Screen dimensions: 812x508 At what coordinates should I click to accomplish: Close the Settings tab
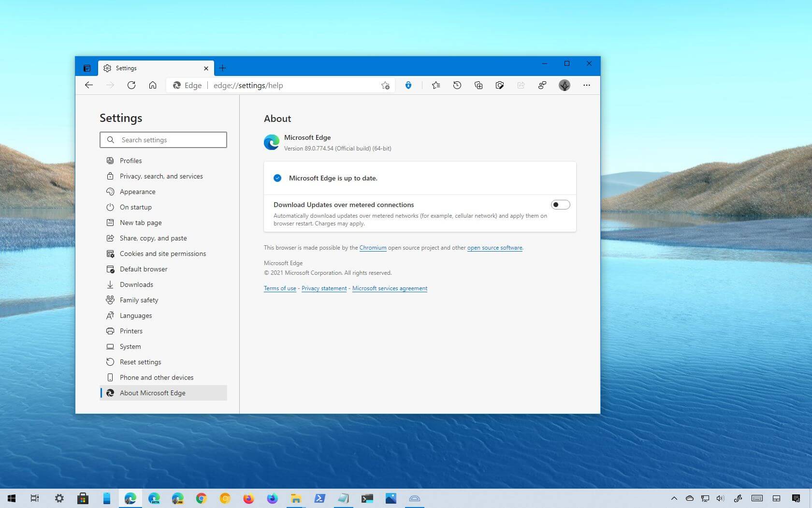tap(206, 68)
